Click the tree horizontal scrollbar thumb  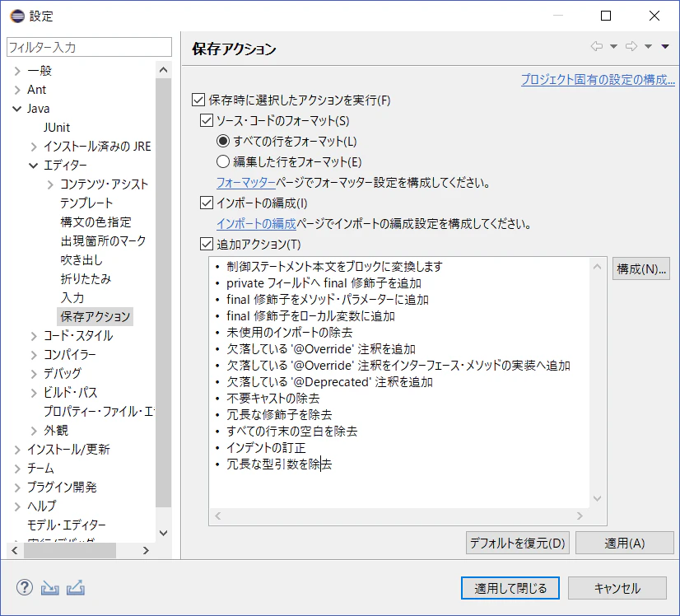[70, 550]
